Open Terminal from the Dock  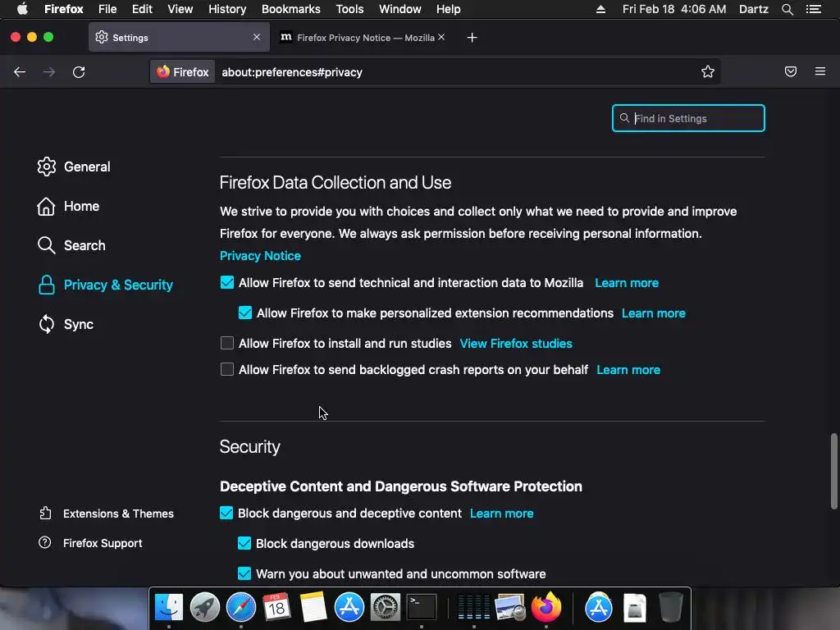tap(422, 608)
